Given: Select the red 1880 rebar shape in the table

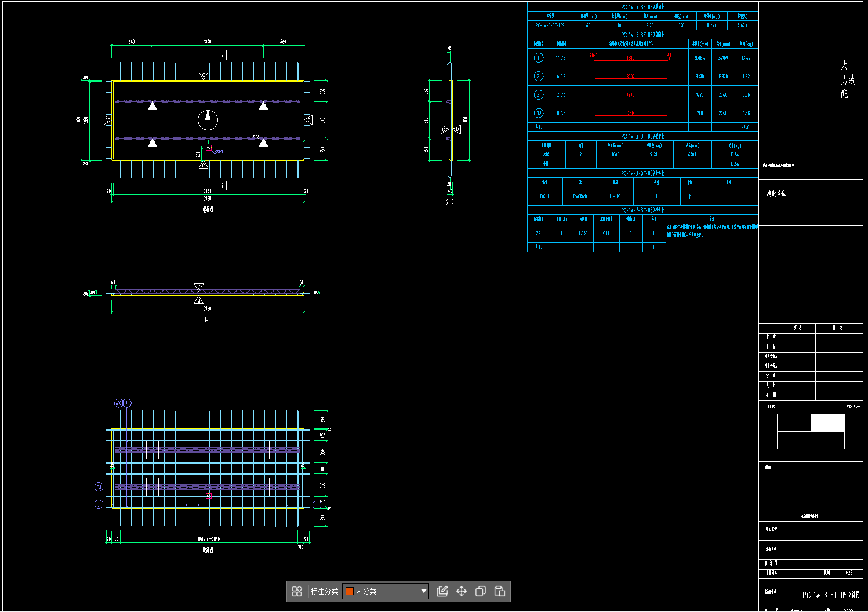Looking at the screenshot, I should tap(630, 57).
